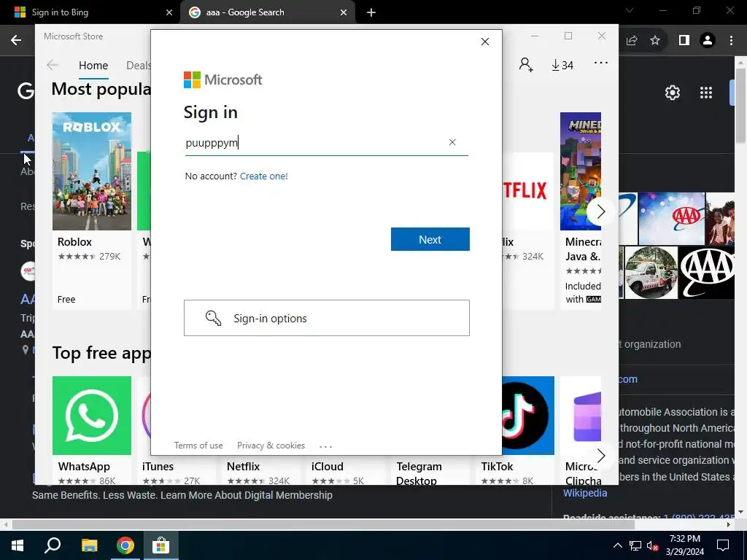
Task: Open the Chrome profile avatar
Action: [708, 41]
